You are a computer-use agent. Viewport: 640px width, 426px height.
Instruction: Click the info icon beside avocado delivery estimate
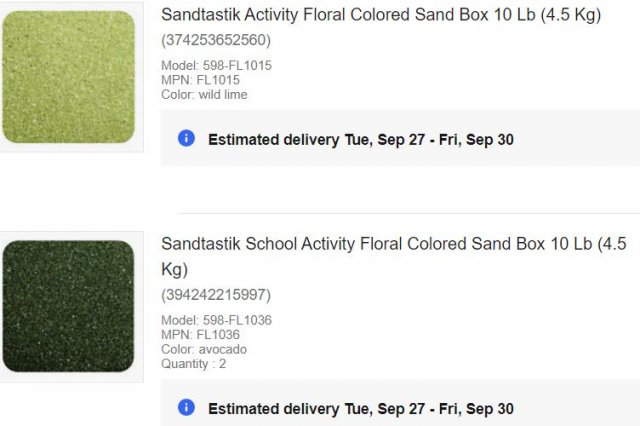pyautogui.click(x=186, y=408)
